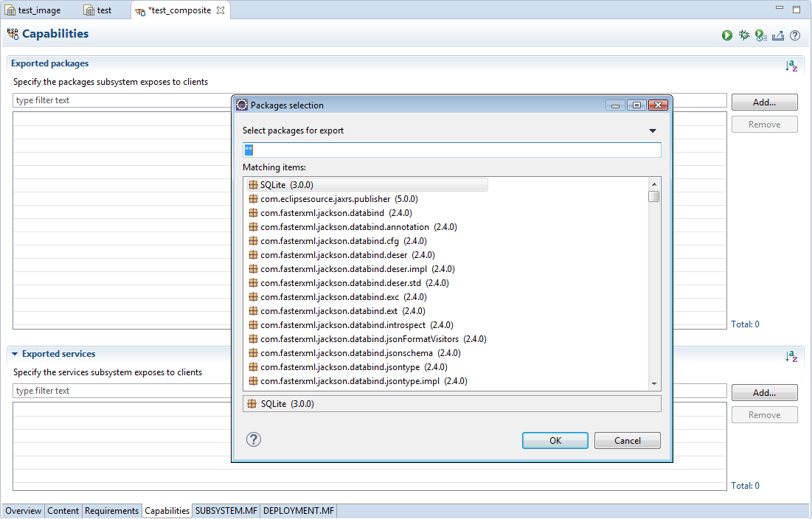Click the dialog help question mark icon
This screenshot has height=519, width=812.
(254, 440)
